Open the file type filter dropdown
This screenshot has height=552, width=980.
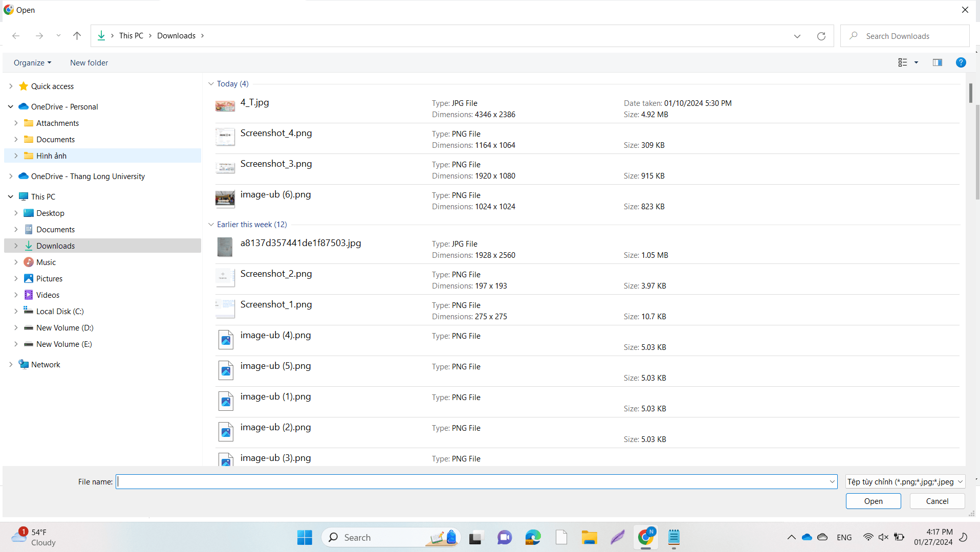pos(905,482)
